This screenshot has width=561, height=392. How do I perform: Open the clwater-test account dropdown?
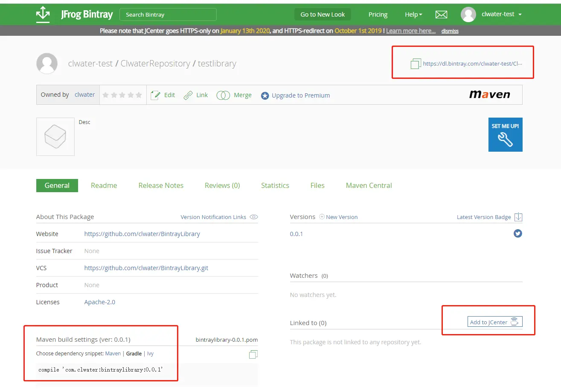pos(502,14)
